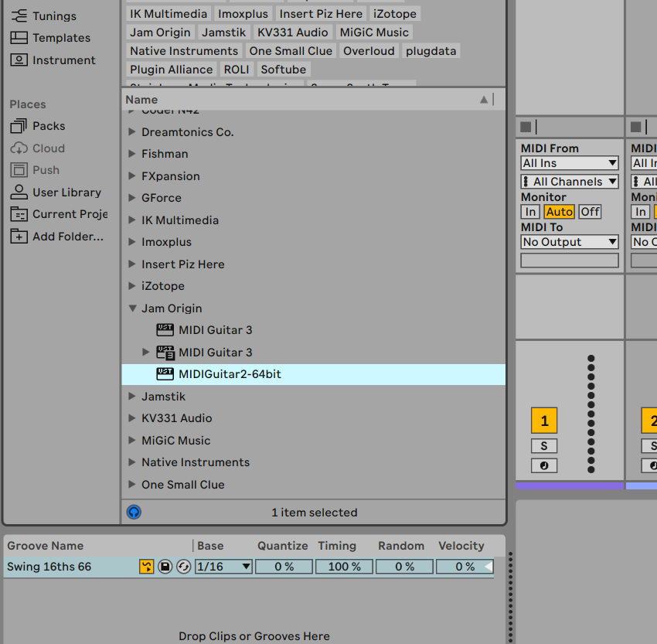Click the VST icon beside MIDIGuitar2-64bit
The width and height of the screenshot is (657, 644).
pos(165,373)
